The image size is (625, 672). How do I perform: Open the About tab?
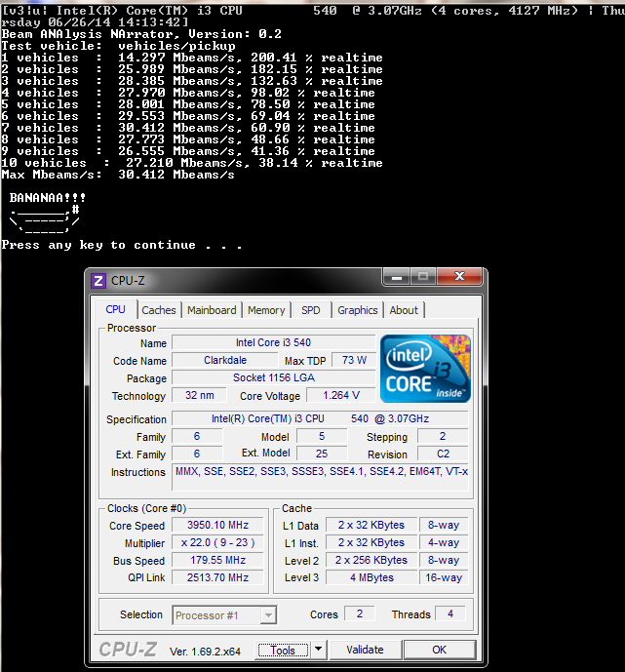coord(404,310)
